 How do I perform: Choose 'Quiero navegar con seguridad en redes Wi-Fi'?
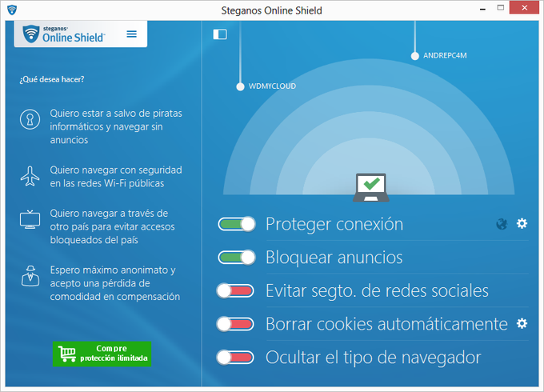(x=116, y=177)
